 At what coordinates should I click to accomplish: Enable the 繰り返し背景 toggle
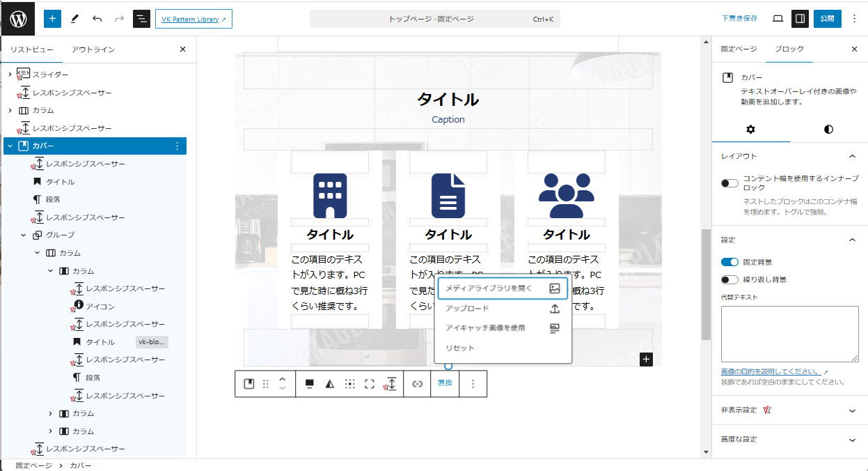pos(729,279)
